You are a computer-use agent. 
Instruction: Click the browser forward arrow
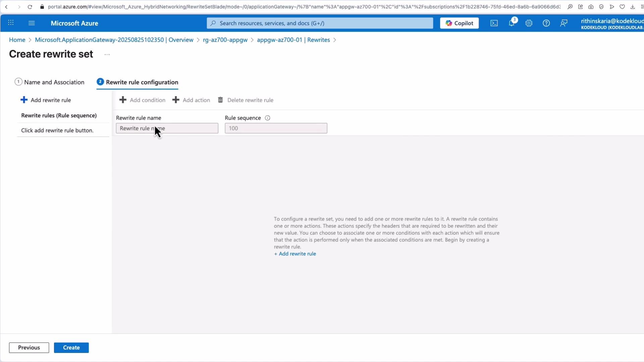pyautogui.click(x=19, y=7)
